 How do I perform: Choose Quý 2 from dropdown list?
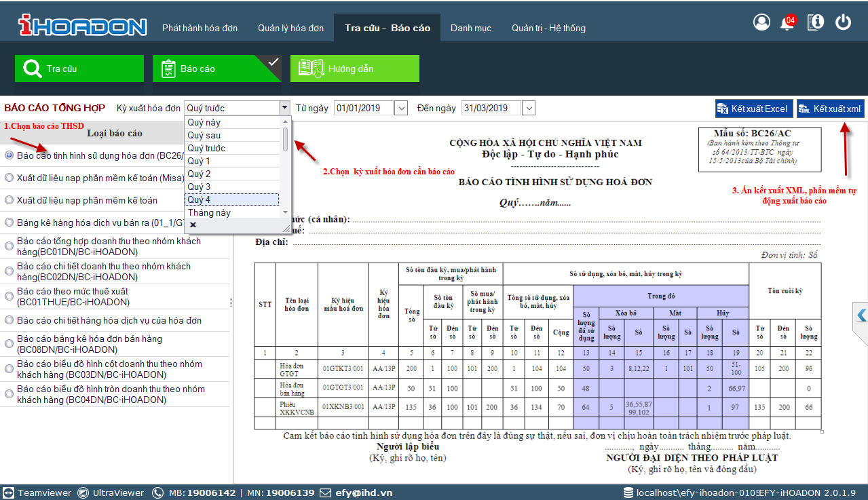(x=233, y=174)
